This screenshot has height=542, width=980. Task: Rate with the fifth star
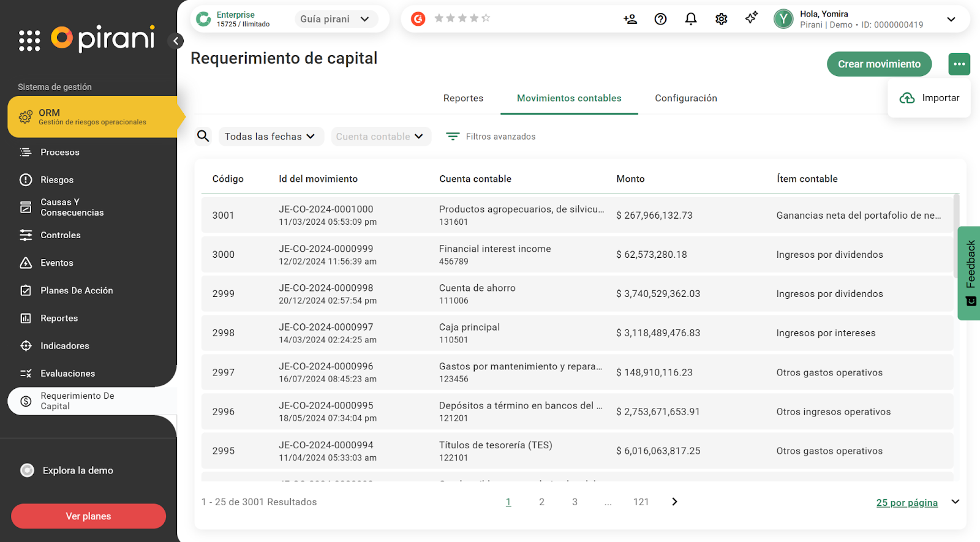(486, 18)
